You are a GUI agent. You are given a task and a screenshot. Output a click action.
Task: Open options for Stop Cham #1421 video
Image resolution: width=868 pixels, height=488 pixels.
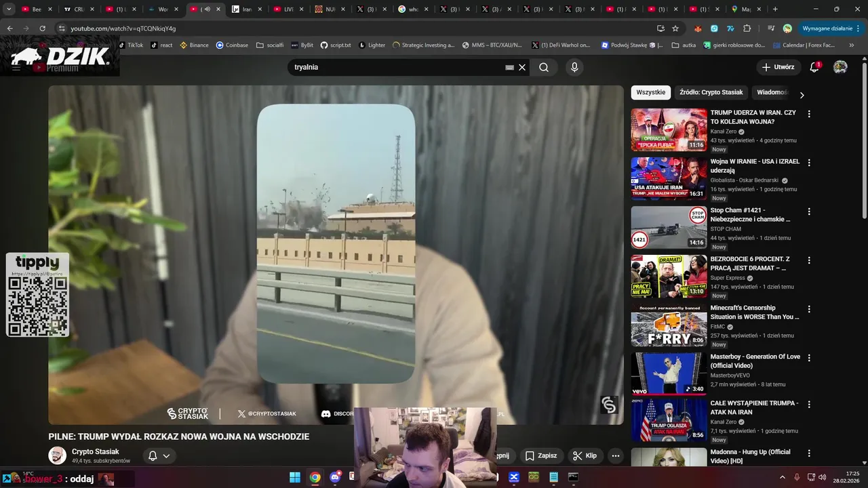pyautogui.click(x=809, y=211)
